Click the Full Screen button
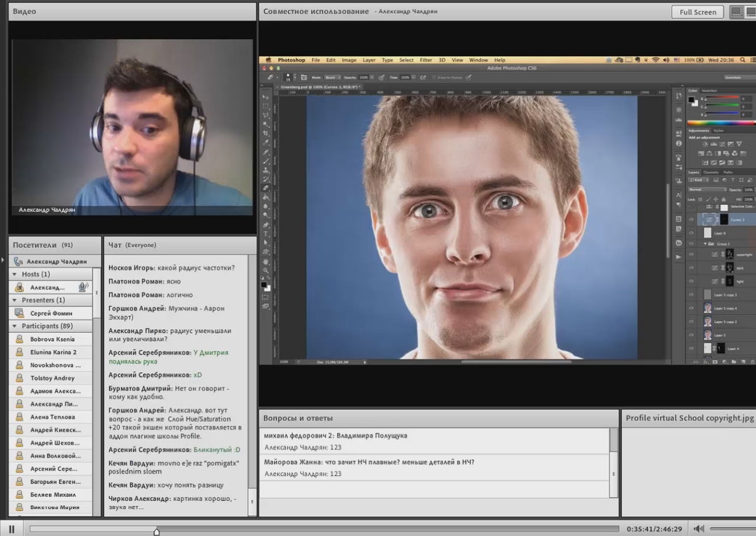The width and height of the screenshot is (756, 536). 697,12
